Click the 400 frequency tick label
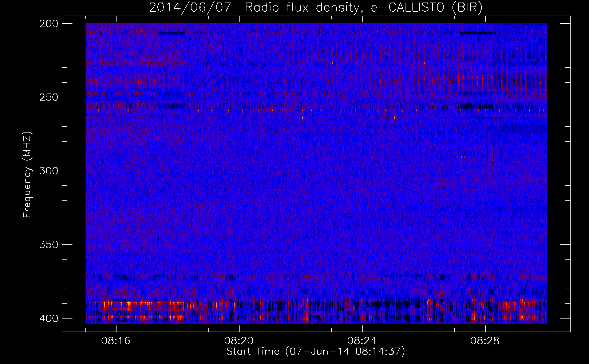Image resolution: width=589 pixels, height=364 pixels. click(x=49, y=318)
